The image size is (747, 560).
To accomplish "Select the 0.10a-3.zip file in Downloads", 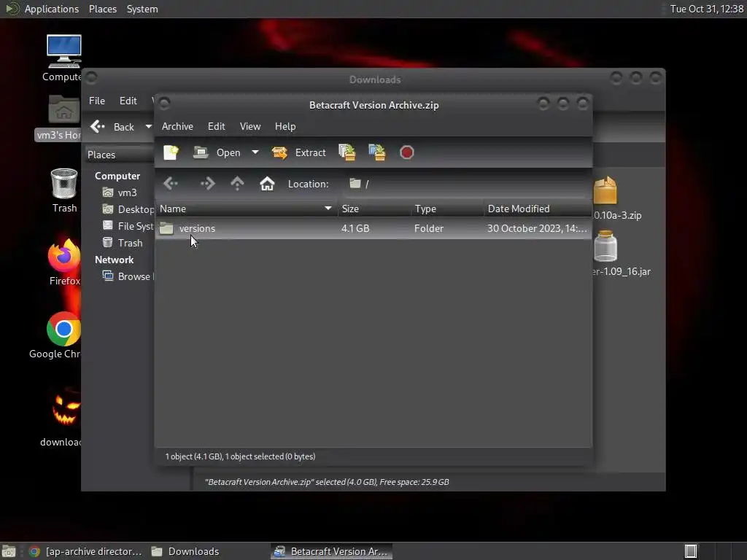I will click(617, 199).
